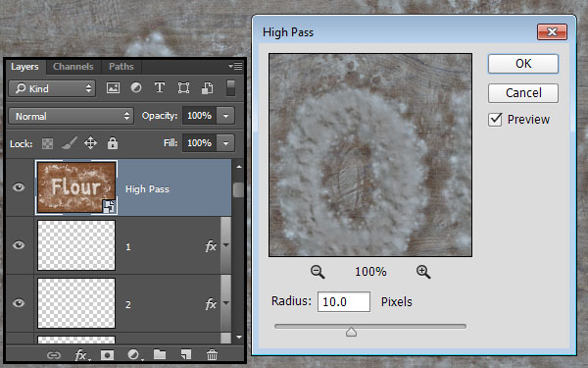Image resolution: width=588 pixels, height=368 pixels.
Task: Lock image pixels brush icon
Action: [70, 143]
